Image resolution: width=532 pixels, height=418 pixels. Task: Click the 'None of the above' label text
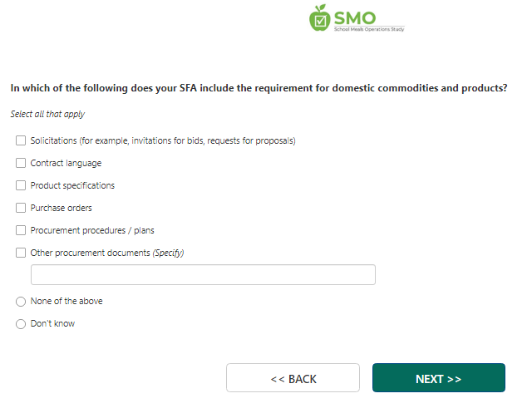(x=66, y=302)
